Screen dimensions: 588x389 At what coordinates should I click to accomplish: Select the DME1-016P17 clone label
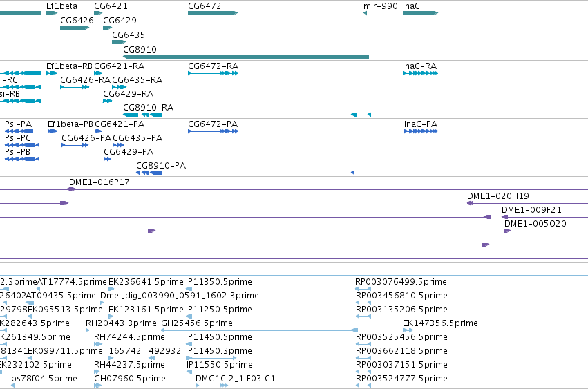(99, 182)
